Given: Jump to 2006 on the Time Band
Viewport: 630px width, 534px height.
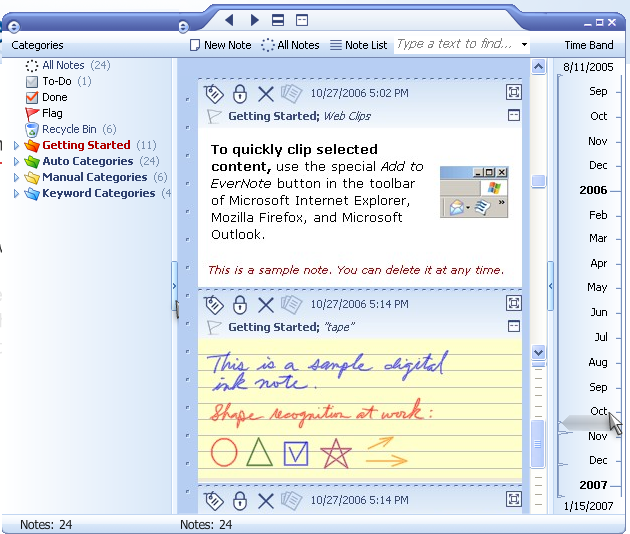Looking at the screenshot, I should point(593,190).
